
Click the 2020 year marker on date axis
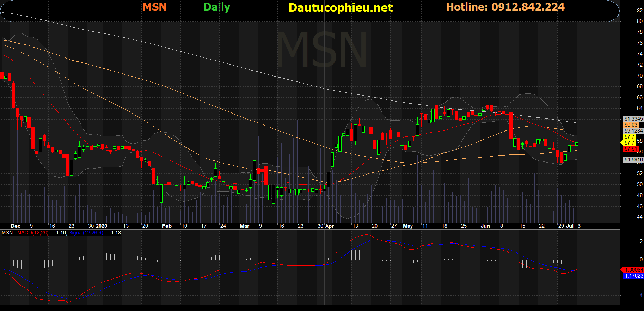coord(102,226)
